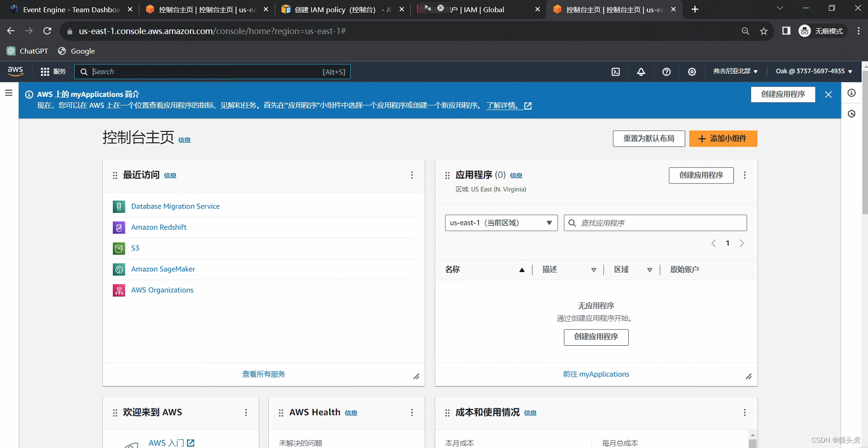Click the 信息 link next to 控制台主页
Screen dimensions: 868x448
[184, 140]
